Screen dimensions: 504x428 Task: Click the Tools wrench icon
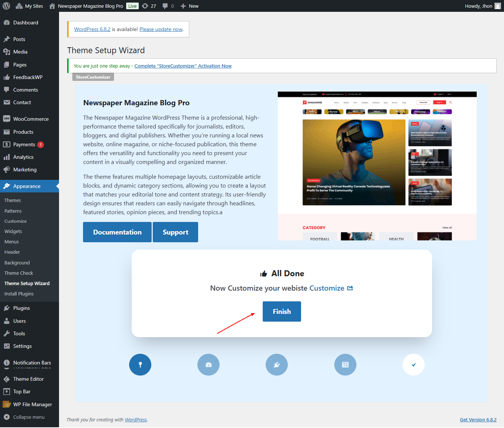coord(7,333)
